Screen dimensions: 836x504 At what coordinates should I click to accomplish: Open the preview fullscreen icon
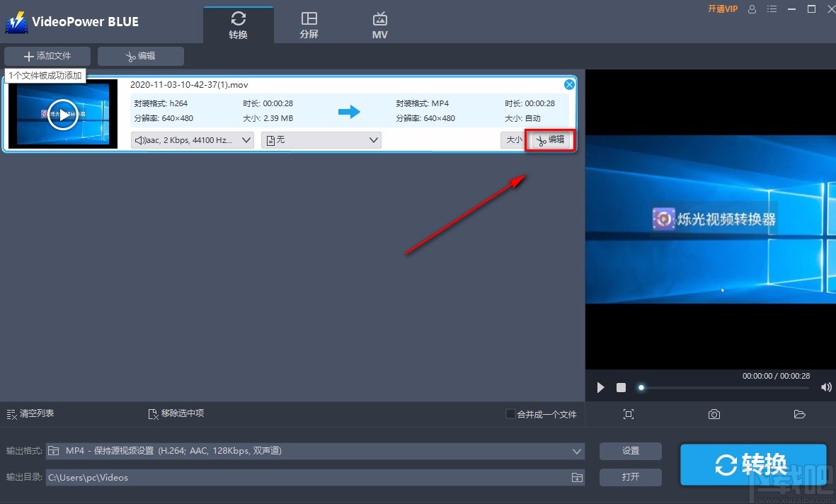(629, 414)
